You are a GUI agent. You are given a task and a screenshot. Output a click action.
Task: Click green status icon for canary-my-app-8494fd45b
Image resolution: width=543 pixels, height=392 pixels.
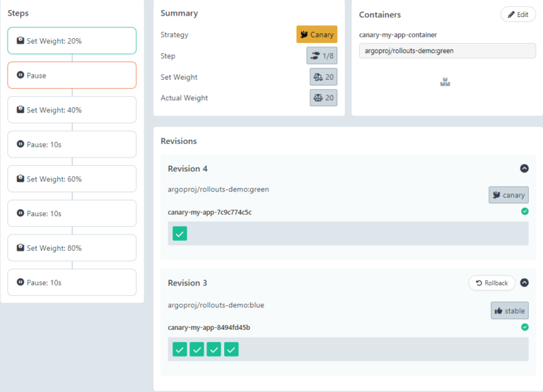[x=525, y=327]
